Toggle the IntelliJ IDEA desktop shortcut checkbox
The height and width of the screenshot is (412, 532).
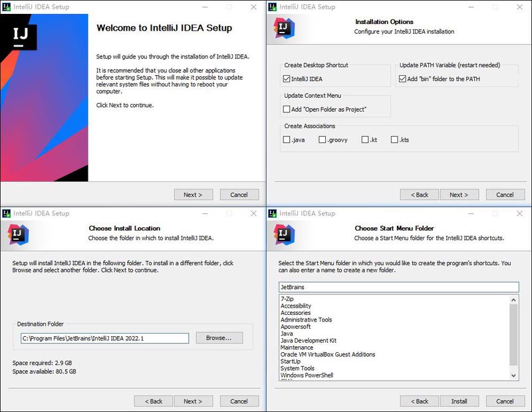point(287,78)
